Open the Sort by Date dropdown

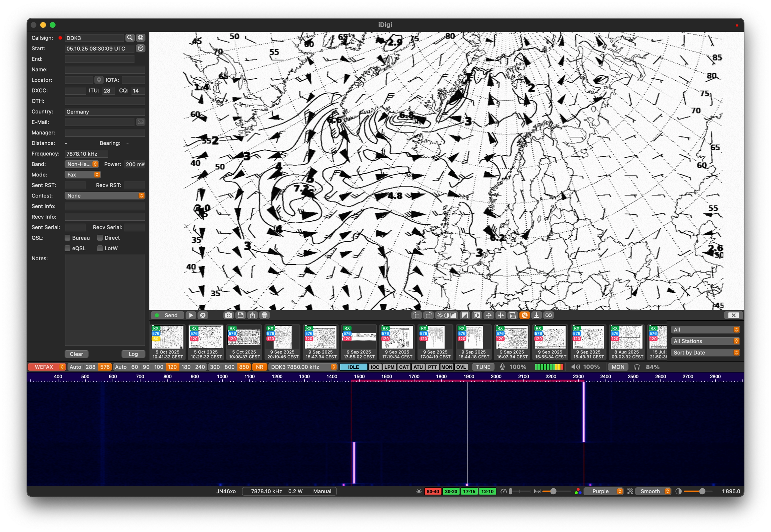point(705,353)
